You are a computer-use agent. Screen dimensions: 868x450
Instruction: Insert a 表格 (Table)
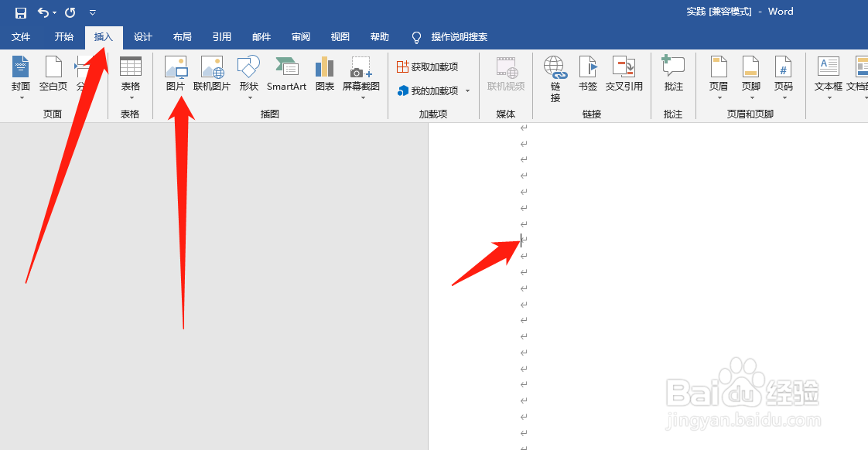pos(129,75)
